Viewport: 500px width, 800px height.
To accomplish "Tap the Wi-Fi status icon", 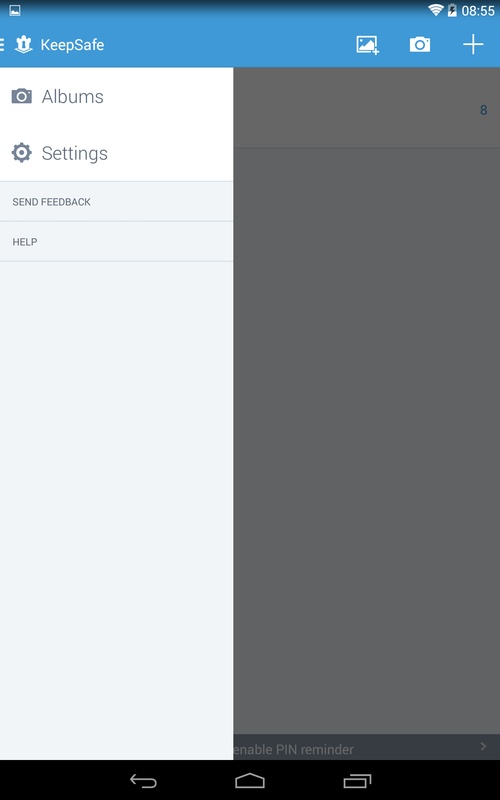I will 436,10.
